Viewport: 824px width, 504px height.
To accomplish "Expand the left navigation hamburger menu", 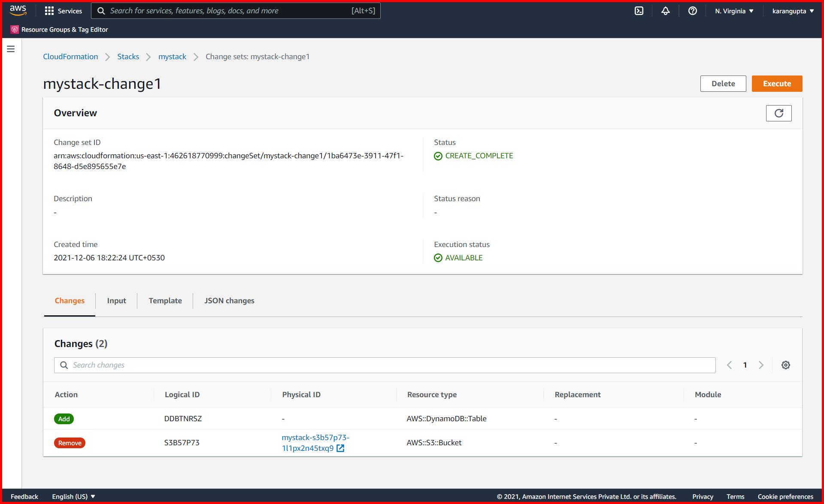I will [x=11, y=49].
